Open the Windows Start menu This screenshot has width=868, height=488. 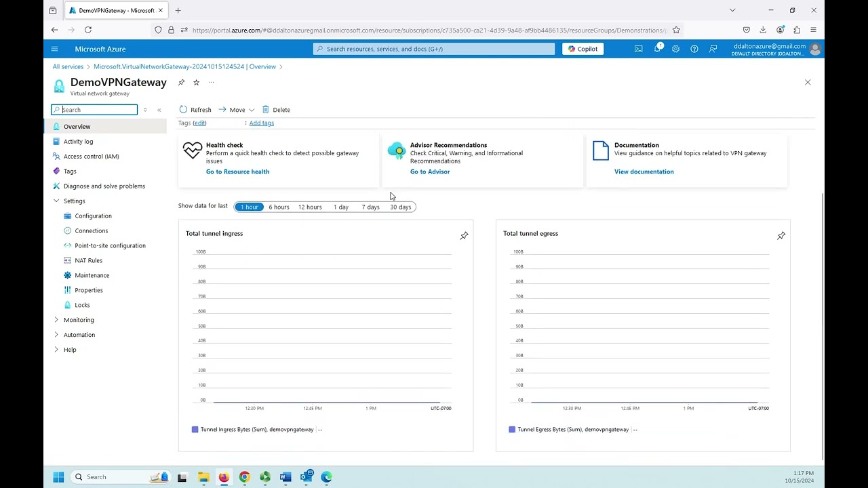pyautogui.click(x=58, y=477)
